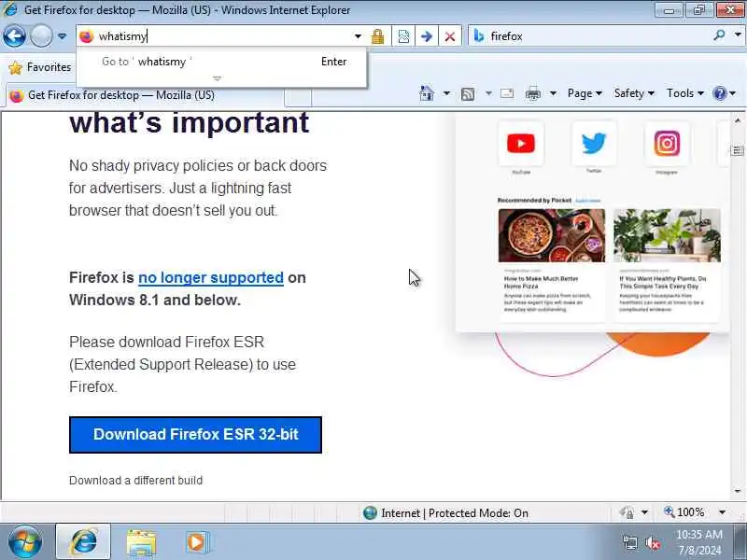Click the Home page icon

click(427, 93)
